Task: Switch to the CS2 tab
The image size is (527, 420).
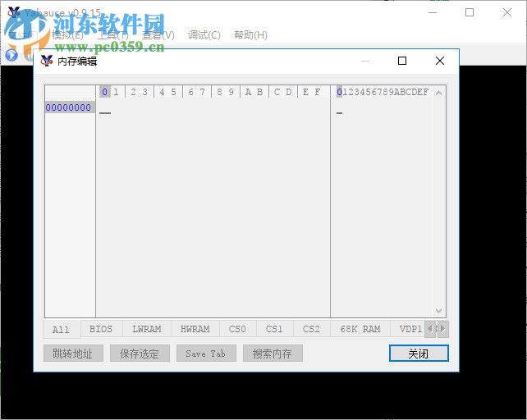Action: click(x=312, y=329)
